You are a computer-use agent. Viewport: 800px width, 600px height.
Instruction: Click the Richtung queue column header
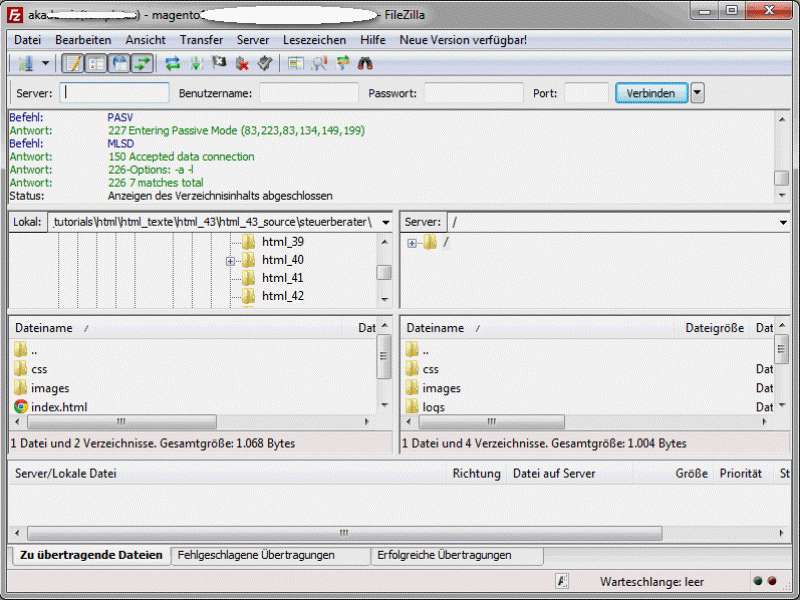[476, 473]
